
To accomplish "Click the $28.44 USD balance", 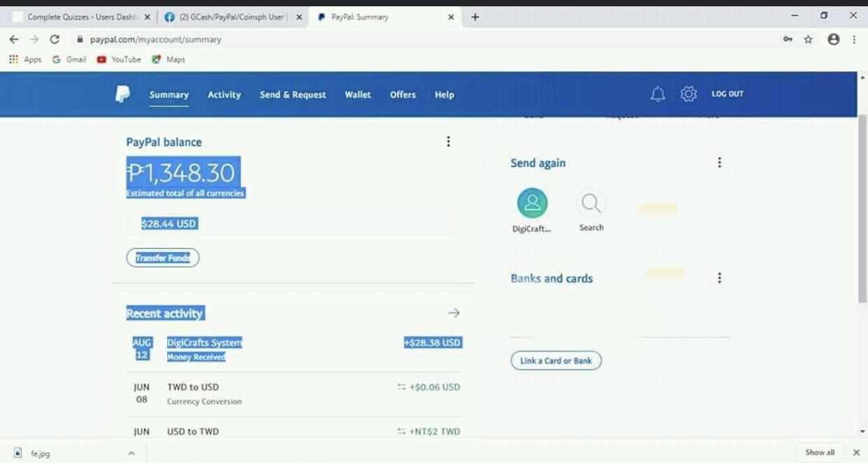I will pyautogui.click(x=168, y=223).
